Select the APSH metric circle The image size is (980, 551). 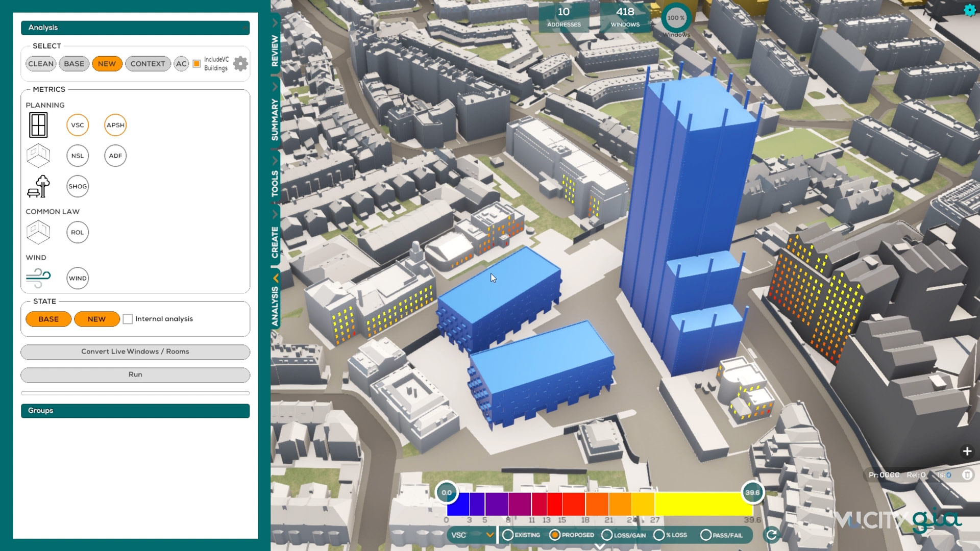click(x=115, y=125)
